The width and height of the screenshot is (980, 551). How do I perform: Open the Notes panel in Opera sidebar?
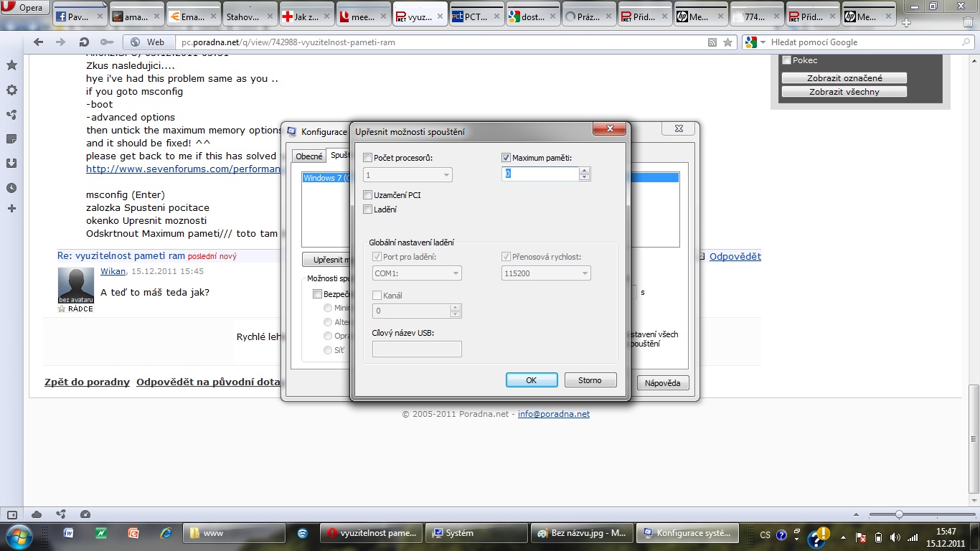click(x=11, y=138)
